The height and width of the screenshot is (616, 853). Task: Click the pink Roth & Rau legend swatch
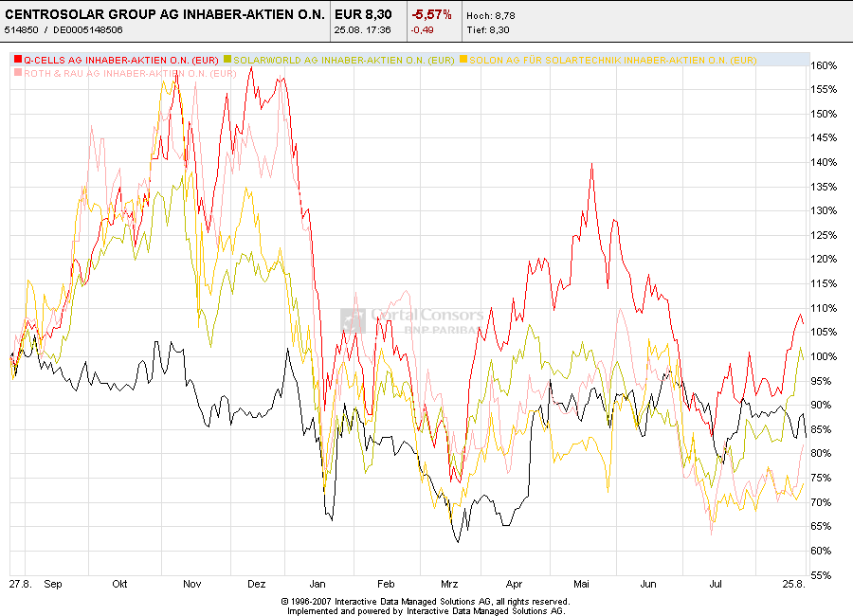pos(18,73)
